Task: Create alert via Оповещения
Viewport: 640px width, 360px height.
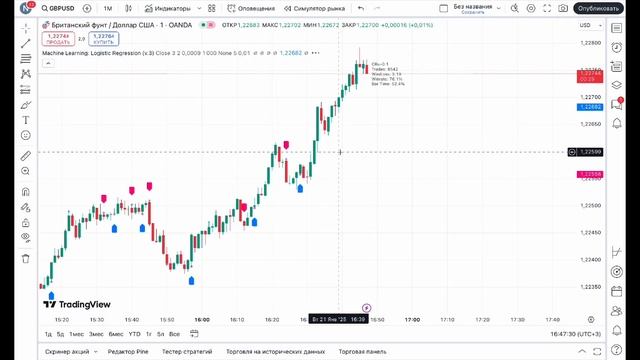Action: (x=251, y=8)
